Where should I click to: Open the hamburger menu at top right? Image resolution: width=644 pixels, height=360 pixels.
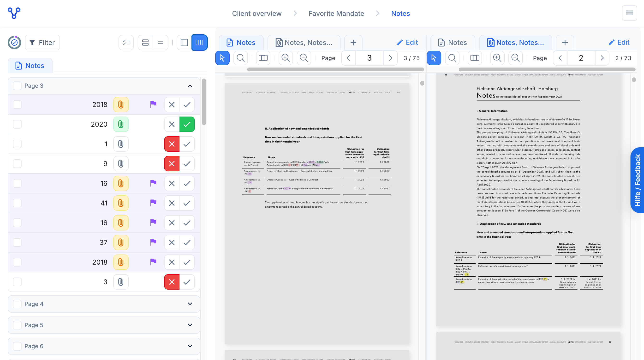coord(629,13)
